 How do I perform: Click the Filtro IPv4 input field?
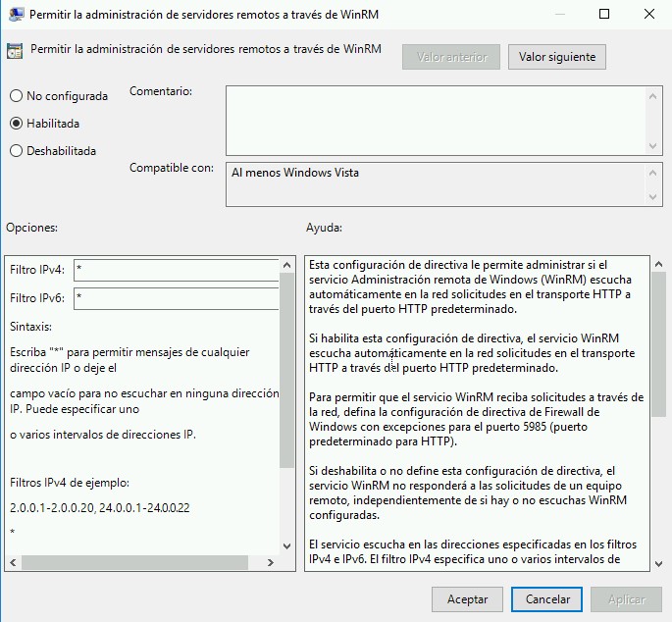point(177,270)
